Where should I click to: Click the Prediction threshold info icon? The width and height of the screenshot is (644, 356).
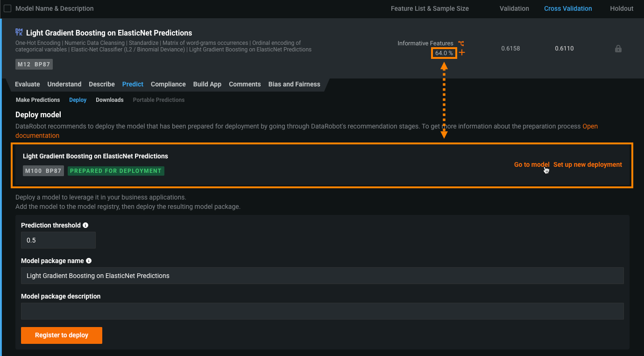[x=85, y=225]
